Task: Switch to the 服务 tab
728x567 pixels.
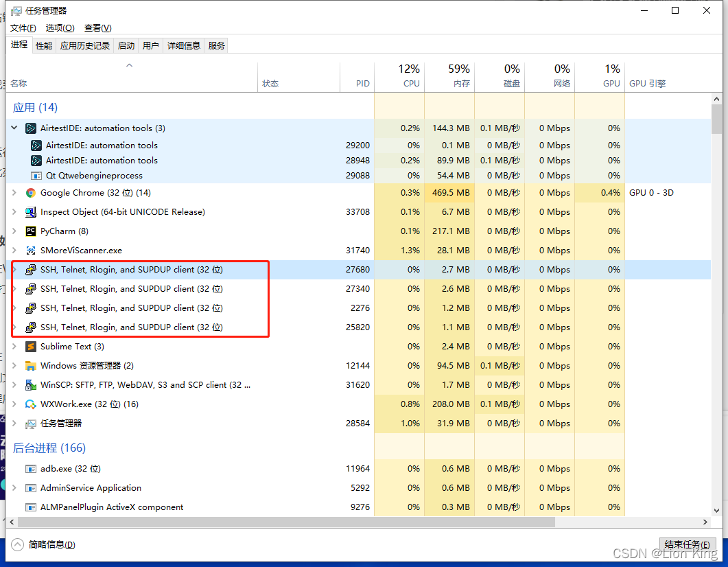Action: pyautogui.click(x=216, y=45)
